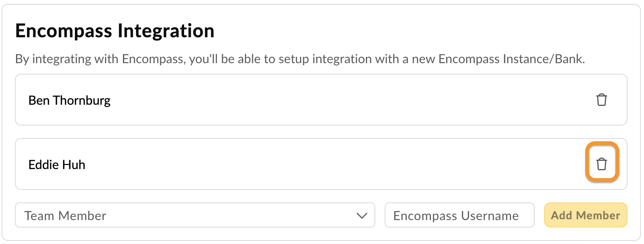Image resolution: width=644 pixels, height=244 pixels.
Task: Click the integration description text
Action: pyautogui.click(x=300, y=59)
